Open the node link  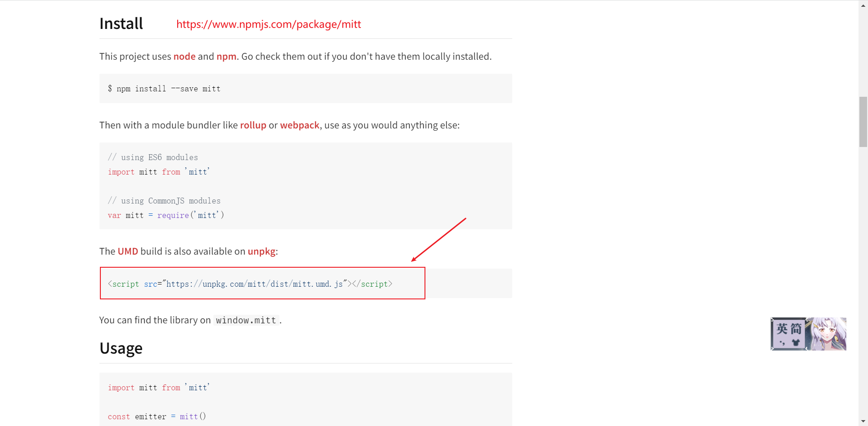[x=184, y=57]
